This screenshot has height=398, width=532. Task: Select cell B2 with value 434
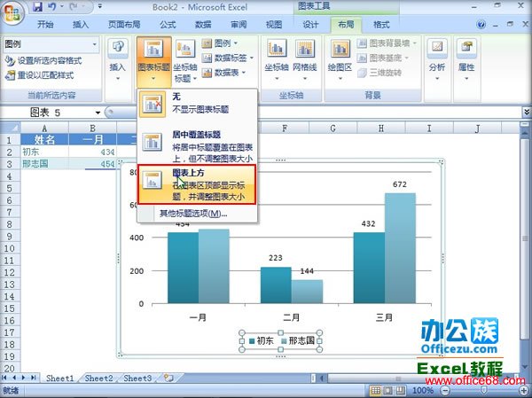pos(92,152)
